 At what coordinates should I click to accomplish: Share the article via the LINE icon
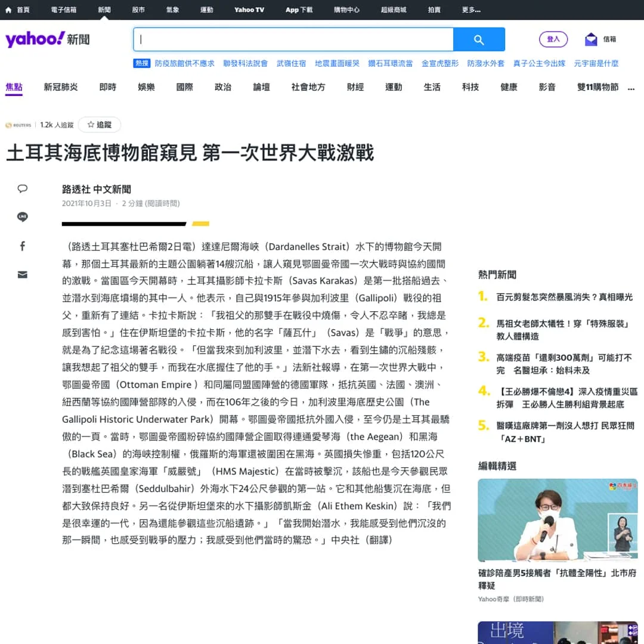[x=22, y=216]
